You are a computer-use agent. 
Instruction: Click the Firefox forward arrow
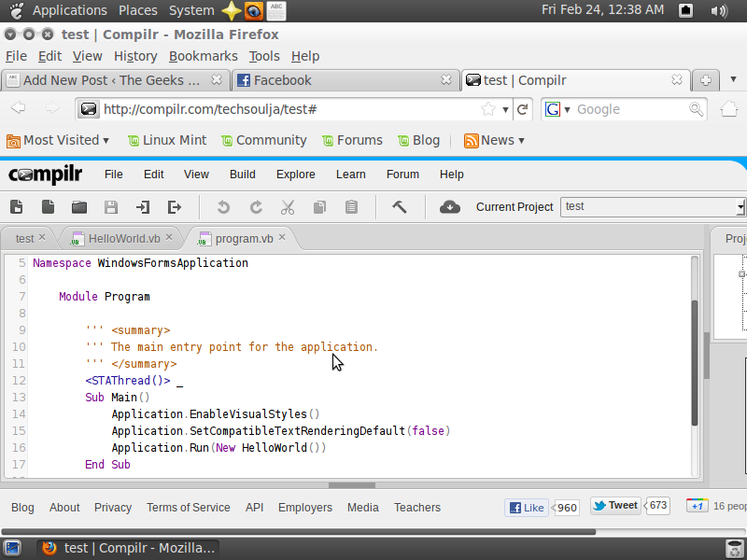52,108
